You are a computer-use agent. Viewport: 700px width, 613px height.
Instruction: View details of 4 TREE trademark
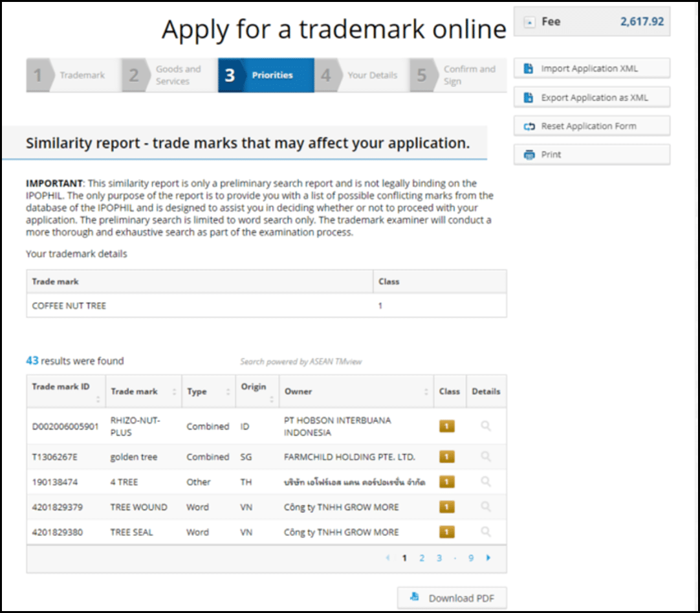tap(485, 482)
